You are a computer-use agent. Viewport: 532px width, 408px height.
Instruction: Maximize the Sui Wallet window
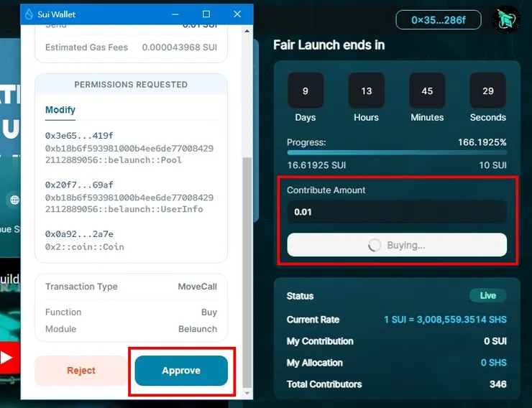click(x=206, y=14)
